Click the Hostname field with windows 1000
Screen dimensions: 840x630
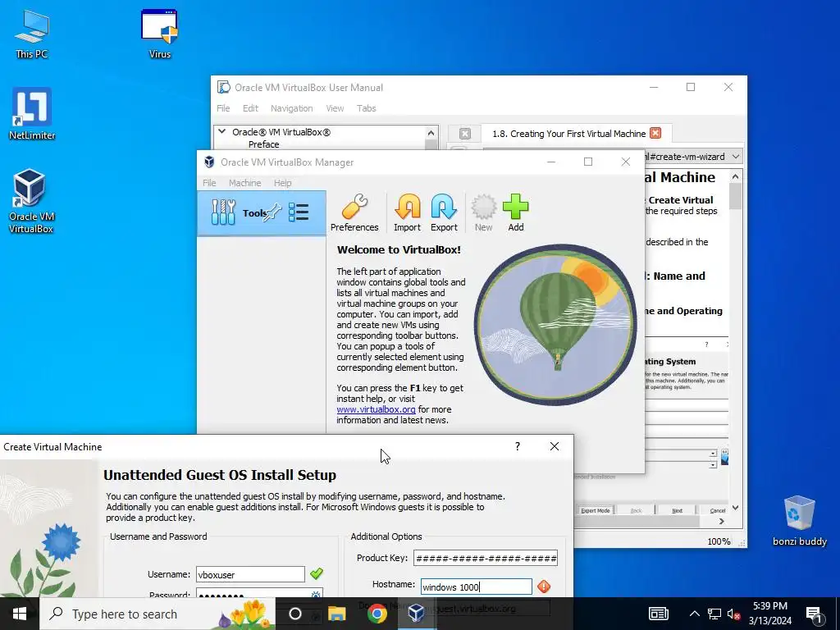pyautogui.click(x=477, y=587)
